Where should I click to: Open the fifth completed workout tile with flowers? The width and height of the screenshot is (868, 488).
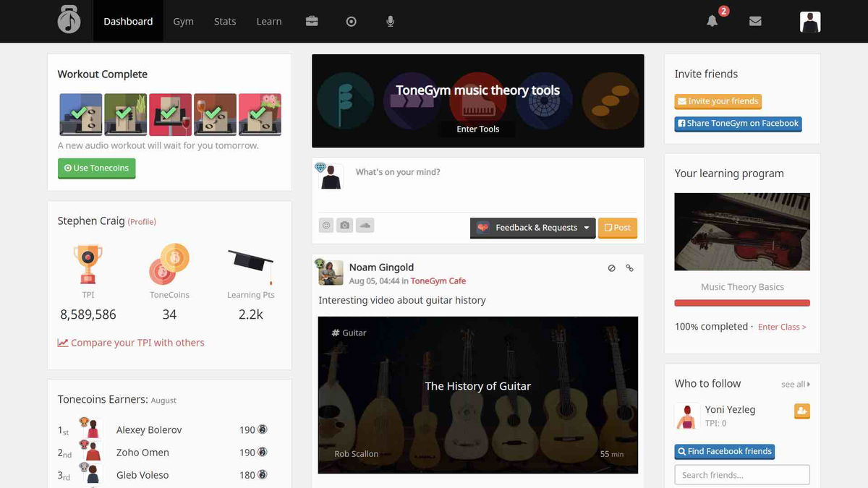(260, 114)
